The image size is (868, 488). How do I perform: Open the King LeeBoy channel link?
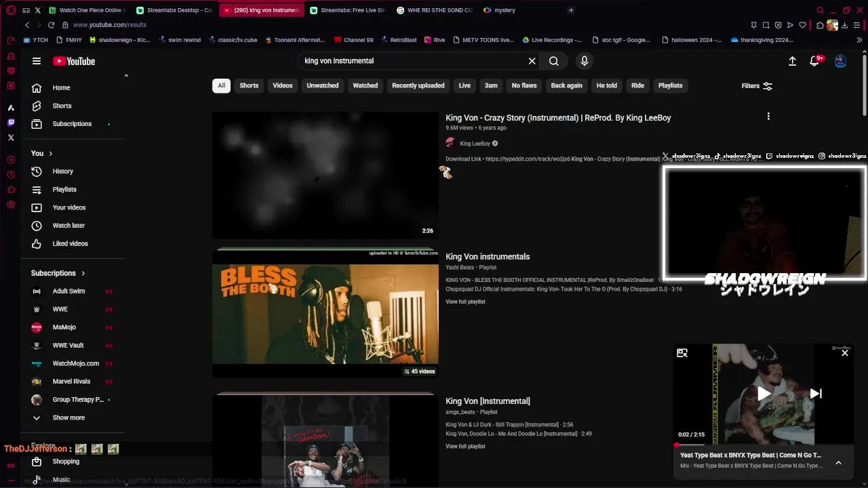tap(475, 144)
